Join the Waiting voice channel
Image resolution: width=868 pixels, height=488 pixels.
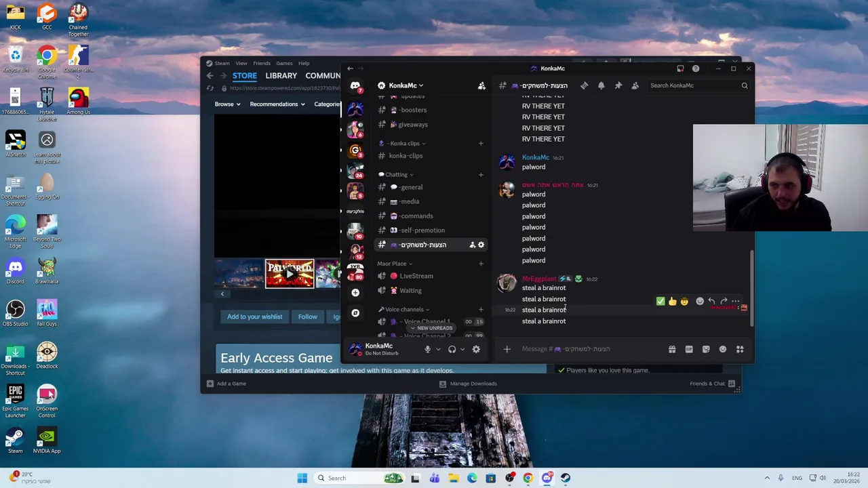(x=429, y=290)
